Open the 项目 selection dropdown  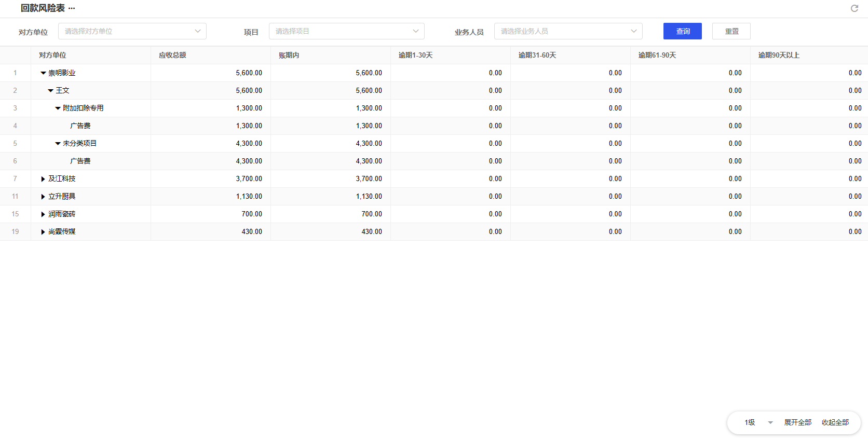coord(346,31)
